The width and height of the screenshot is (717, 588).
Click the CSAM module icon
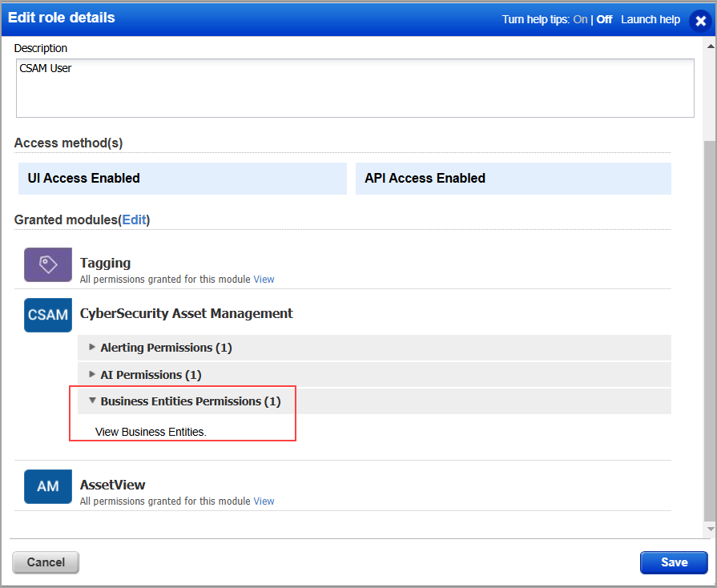(48, 315)
